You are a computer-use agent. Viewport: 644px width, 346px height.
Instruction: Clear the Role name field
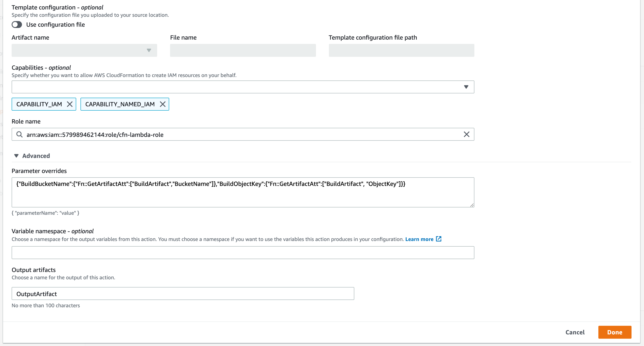tap(466, 134)
